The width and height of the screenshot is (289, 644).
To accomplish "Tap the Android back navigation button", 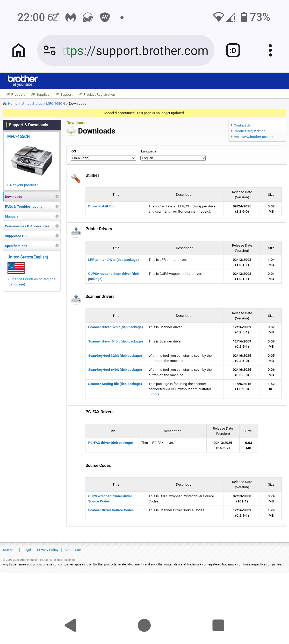I will pos(71,625).
